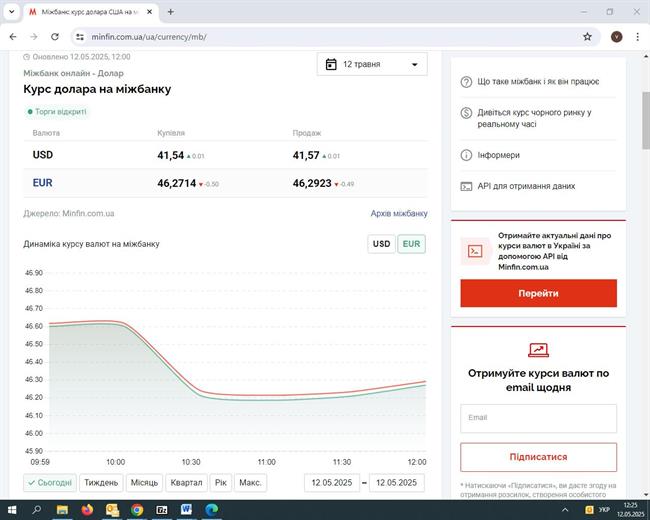Bookmark this page with the star icon
This screenshot has height=520, width=650.
[x=587, y=37]
